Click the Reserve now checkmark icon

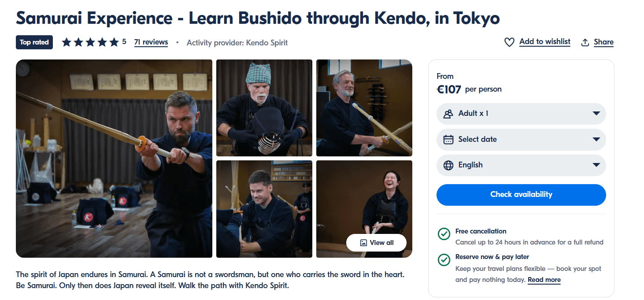click(444, 260)
